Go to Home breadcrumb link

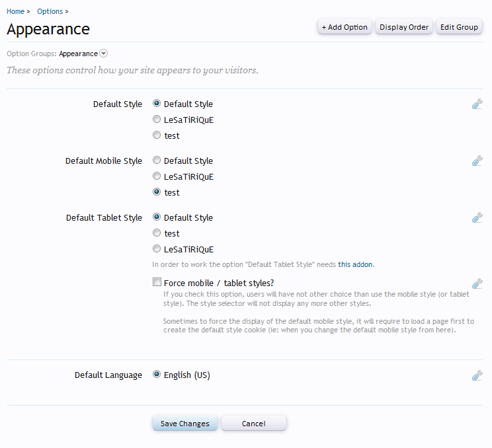pyautogui.click(x=15, y=11)
